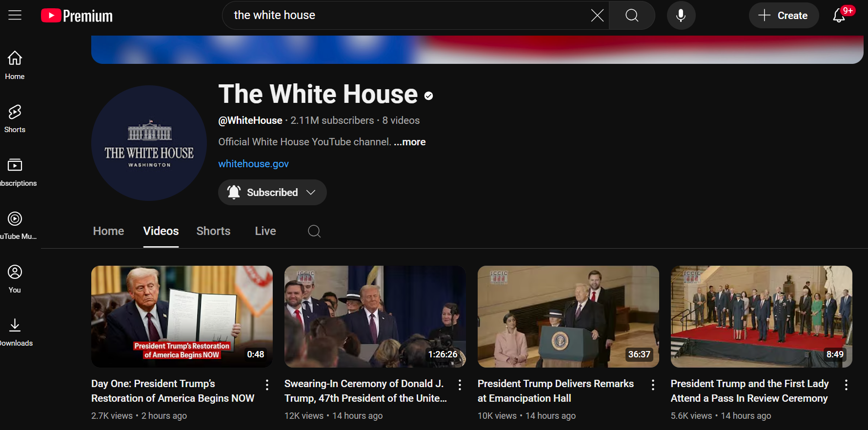Click the Create button
Image resolution: width=868 pixels, height=430 pixels.
tap(783, 16)
